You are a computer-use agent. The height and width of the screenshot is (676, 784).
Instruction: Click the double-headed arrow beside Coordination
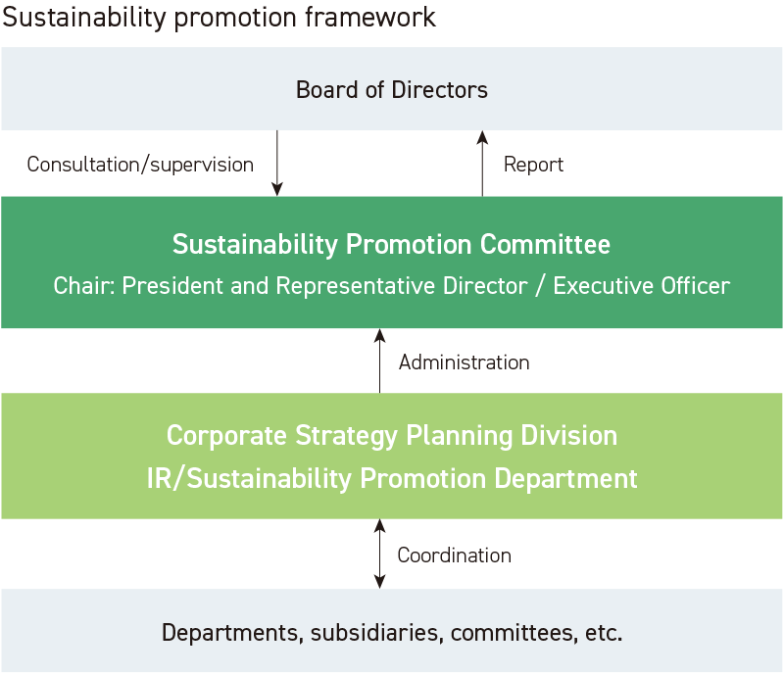pyautogui.click(x=380, y=554)
